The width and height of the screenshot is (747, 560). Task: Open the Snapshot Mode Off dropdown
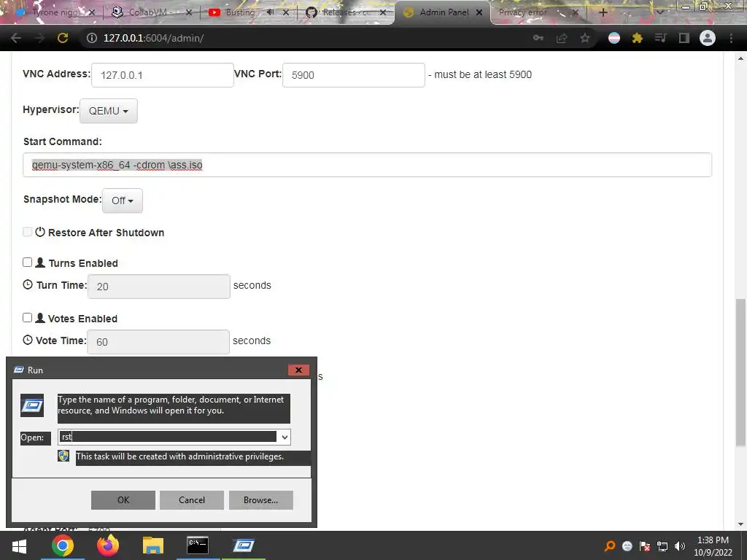[123, 201]
